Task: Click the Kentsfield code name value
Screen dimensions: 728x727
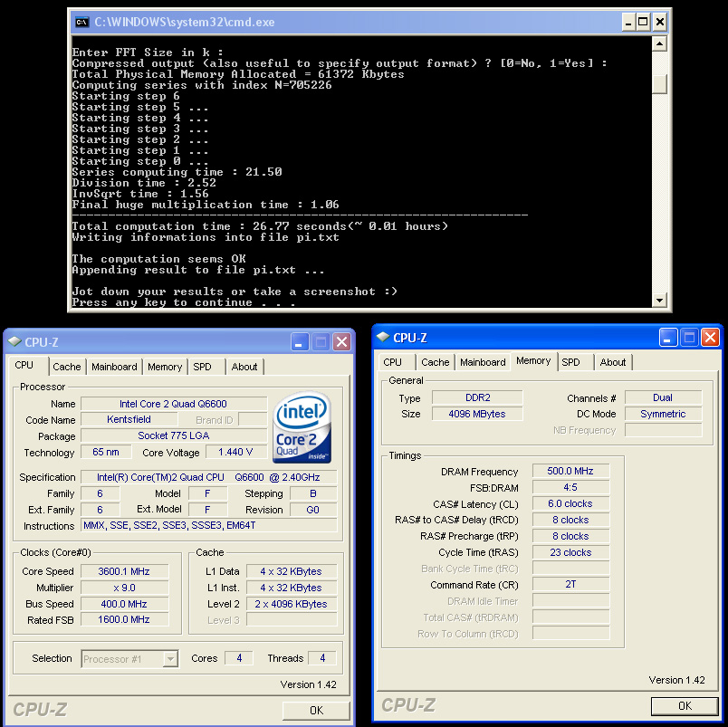Action: 129,419
